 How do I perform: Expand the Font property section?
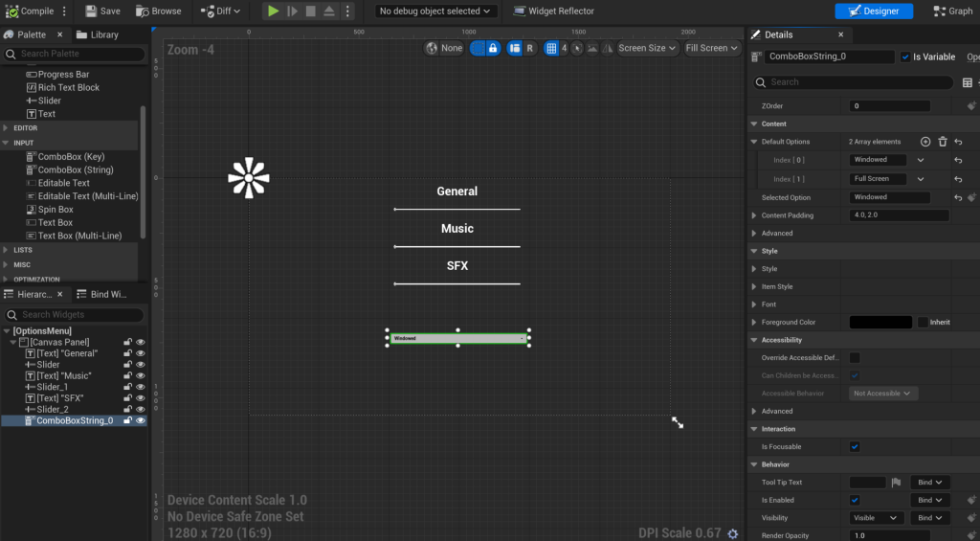(x=754, y=304)
